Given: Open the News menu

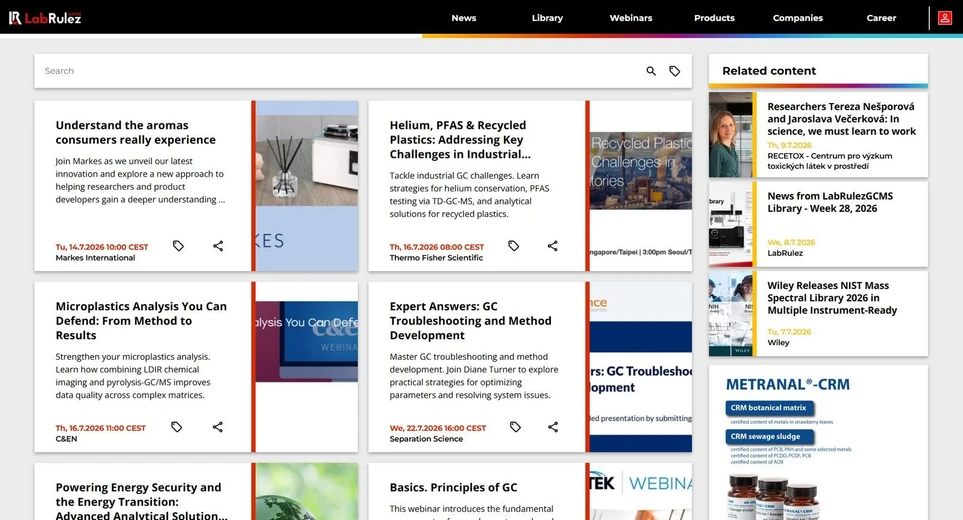Looking at the screenshot, I should point(464,18).
